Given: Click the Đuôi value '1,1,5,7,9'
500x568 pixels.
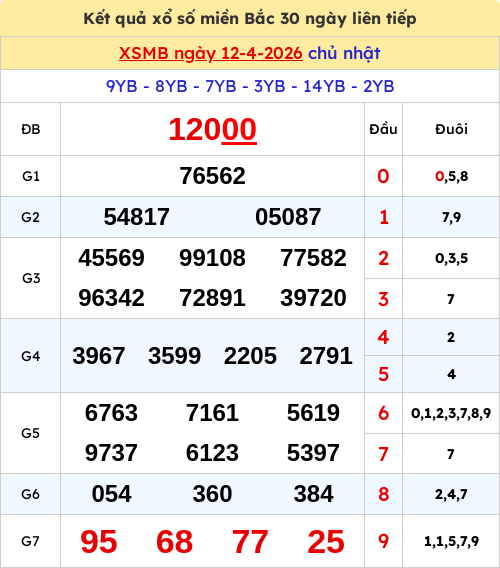Looking at the screenshot, I should click(451, 542).
